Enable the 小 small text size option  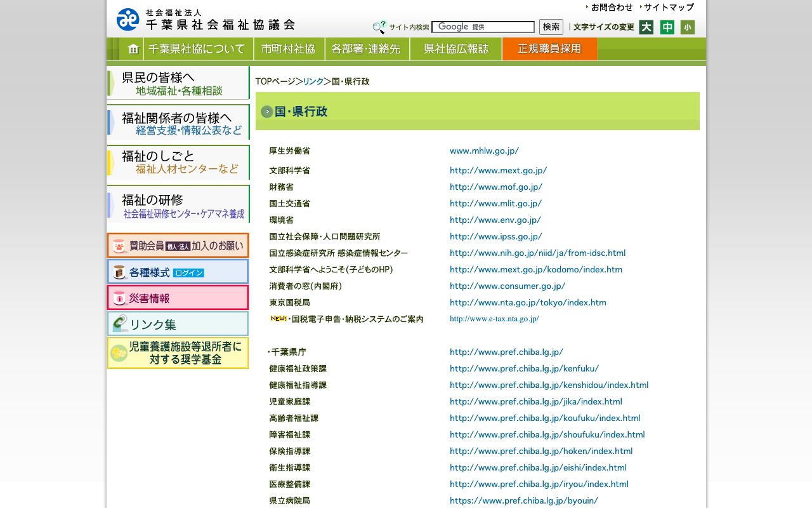pos(688,27)
